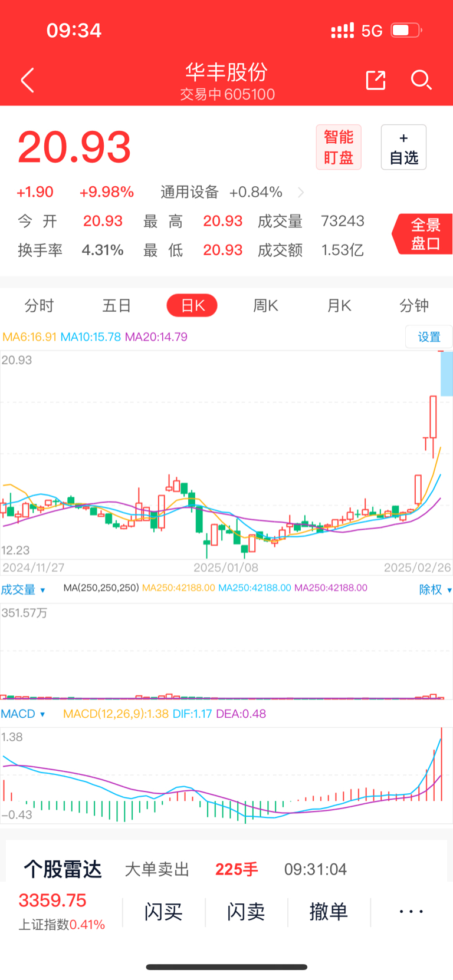The image size is (453, 980).
Task: Expand 通用设备 sector chevron arrow
Action: pyautogui.click(x=301, y=192)
